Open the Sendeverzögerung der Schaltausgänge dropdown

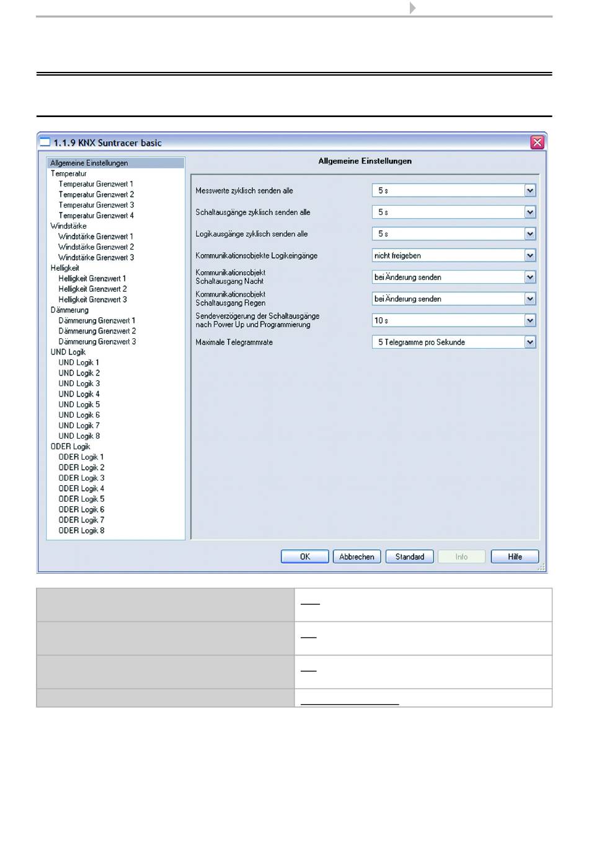click(530, 321)
